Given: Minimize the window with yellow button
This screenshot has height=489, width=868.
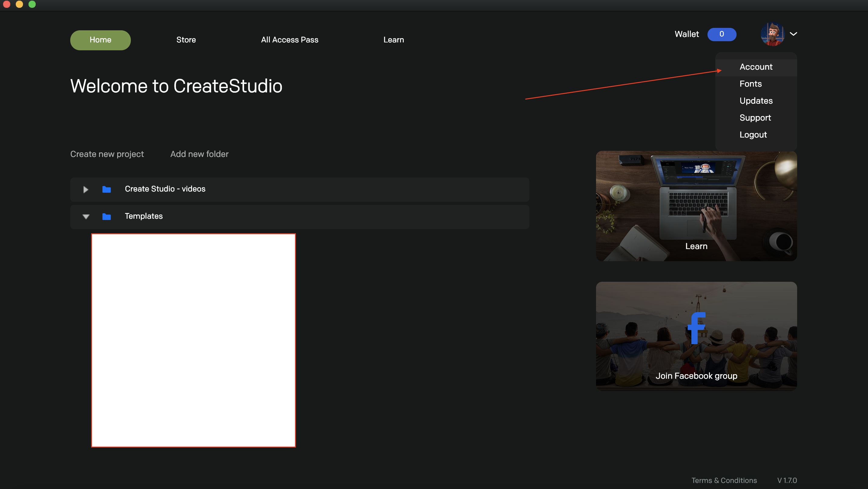Looking at the screenshot, I should pos(20,4).
